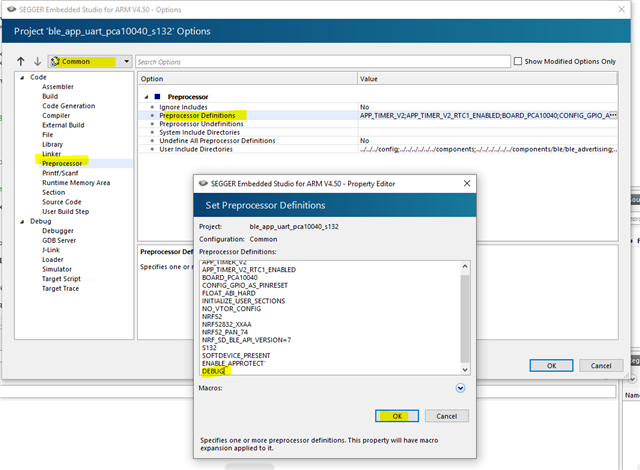Click the Option column header
Image resolution: width=640 pixels, height=470 pixels.
(247, 79)
